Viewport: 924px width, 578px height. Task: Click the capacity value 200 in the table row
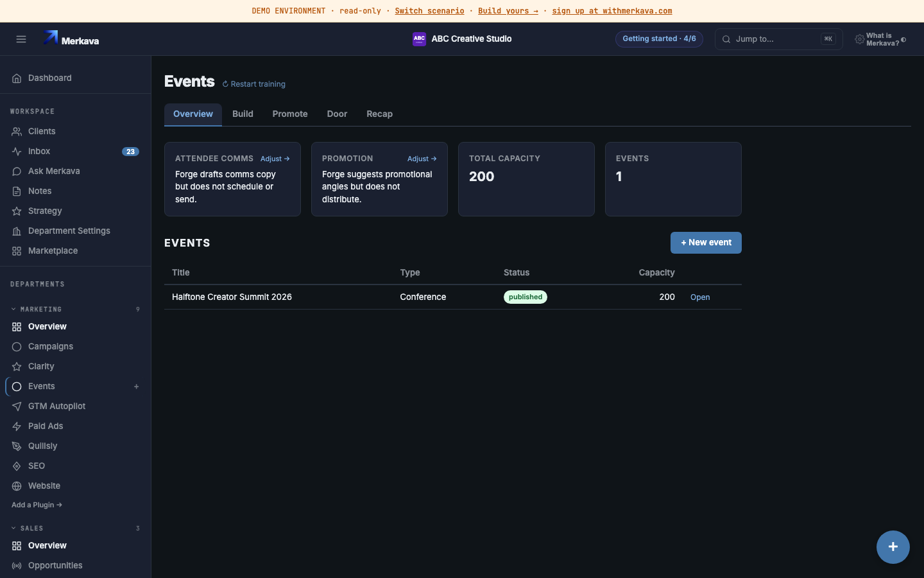coord(667,297)
